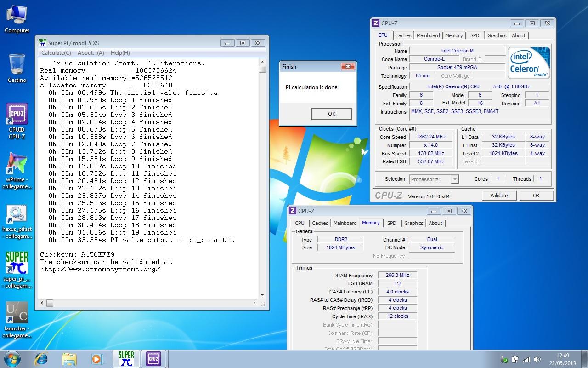This screenshot has height=368, width=588.
Task: Switch to CPU-Z taskbar button
Action: click(x=153, y=358)
